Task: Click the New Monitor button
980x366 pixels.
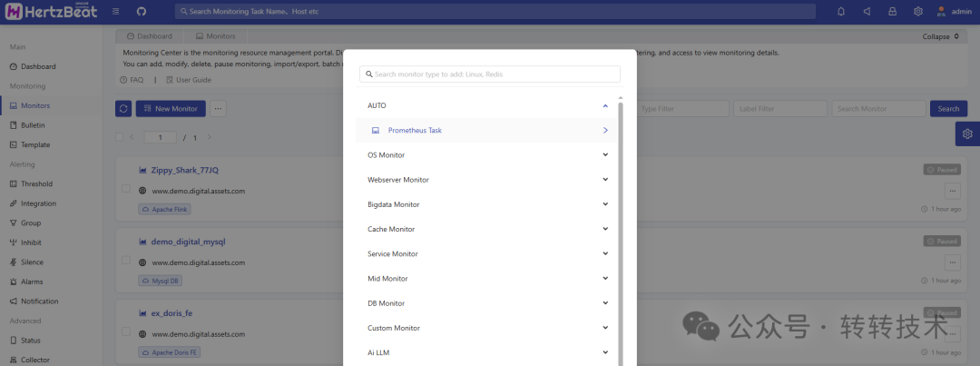Action: click(171, 108)
